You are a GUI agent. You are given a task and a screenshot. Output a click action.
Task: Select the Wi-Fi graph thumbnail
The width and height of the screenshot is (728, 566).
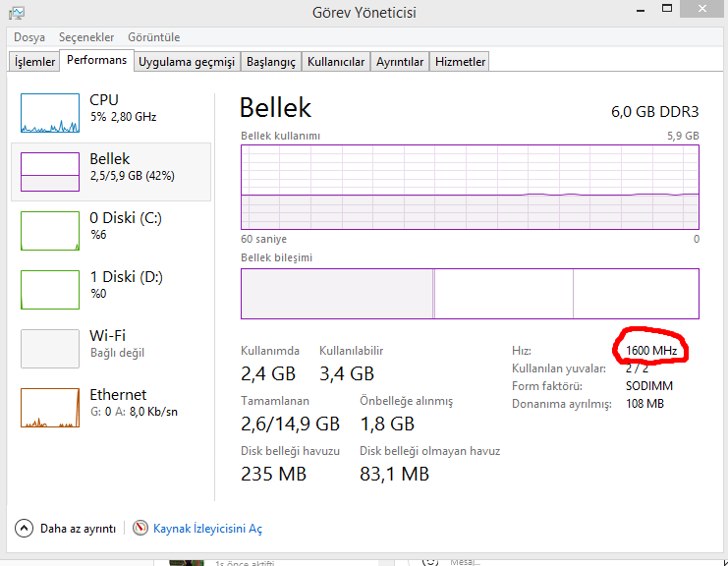coord(50,349)
